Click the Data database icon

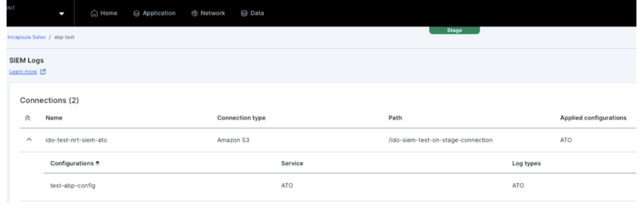[244, 14]
